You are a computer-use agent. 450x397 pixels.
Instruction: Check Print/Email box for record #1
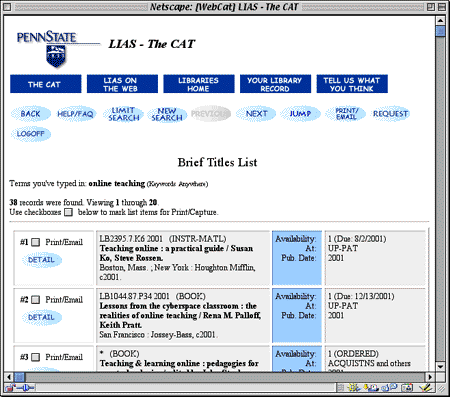point(35,242)
